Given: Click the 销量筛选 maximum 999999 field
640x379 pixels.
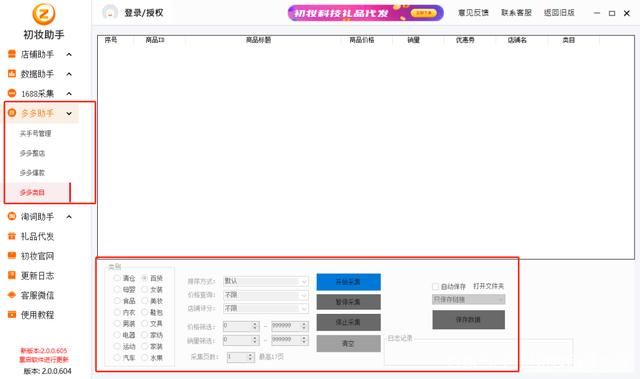Looking at the screenshot, I should coord(290,340).
